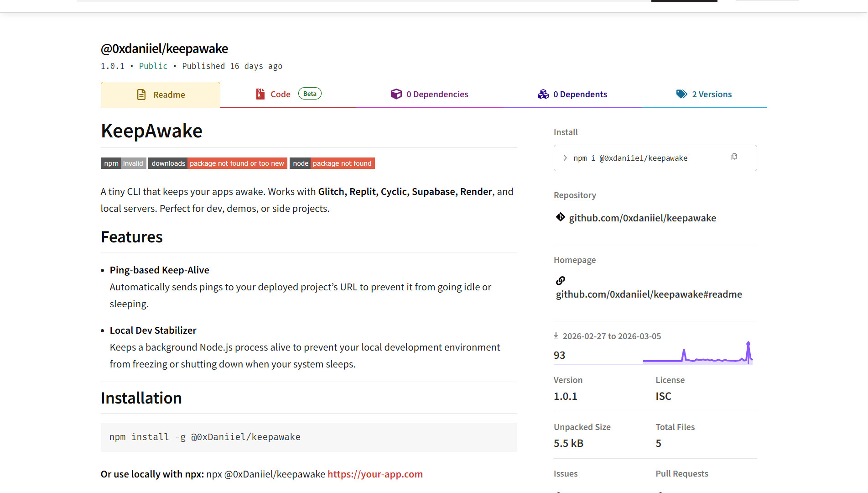Open the 0 Dependencies tab
Image resolution: width=868 pixels, height=493 pixels.
tap(437, 94)
